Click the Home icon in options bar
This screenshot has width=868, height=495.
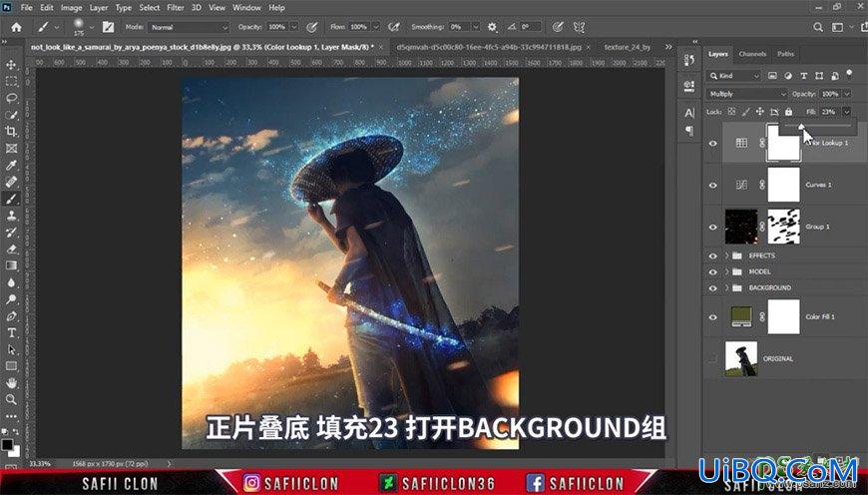click(17, 27)
